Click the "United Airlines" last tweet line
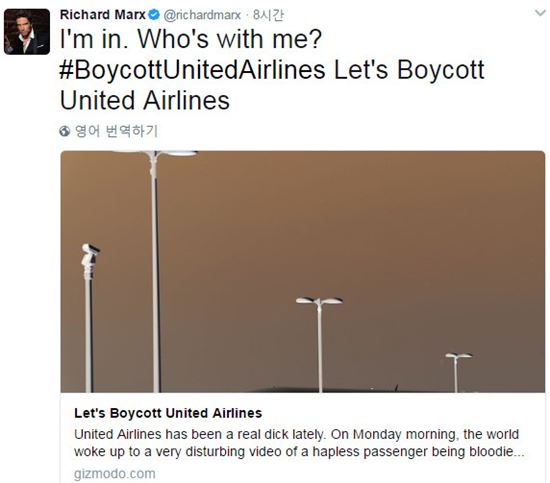This screenshot has width=550, height=483. 145,101
